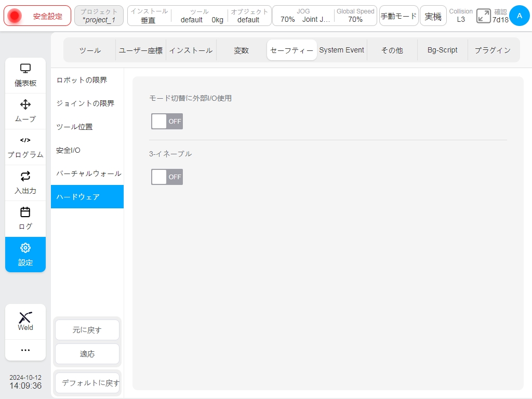Screen dimensions: 532x399
Task: Open ジョイントの限界 settings
Action: [x=87, y=103]
